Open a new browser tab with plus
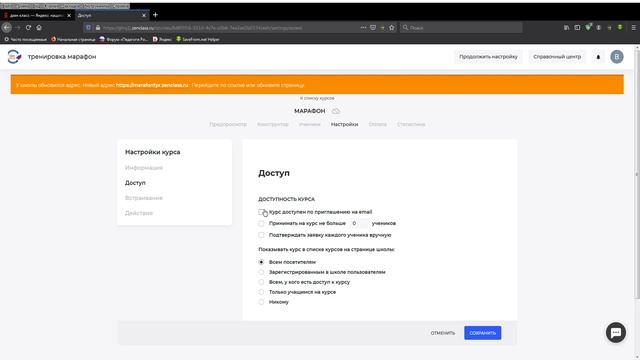The width and height of the screenshot is (640, 360). [x=155, y=15]
